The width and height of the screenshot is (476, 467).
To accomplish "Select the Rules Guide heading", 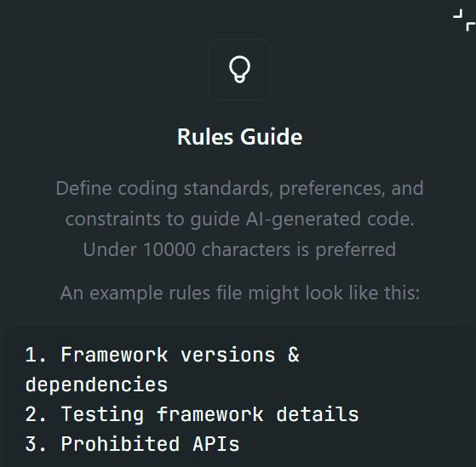I will 239,137.
